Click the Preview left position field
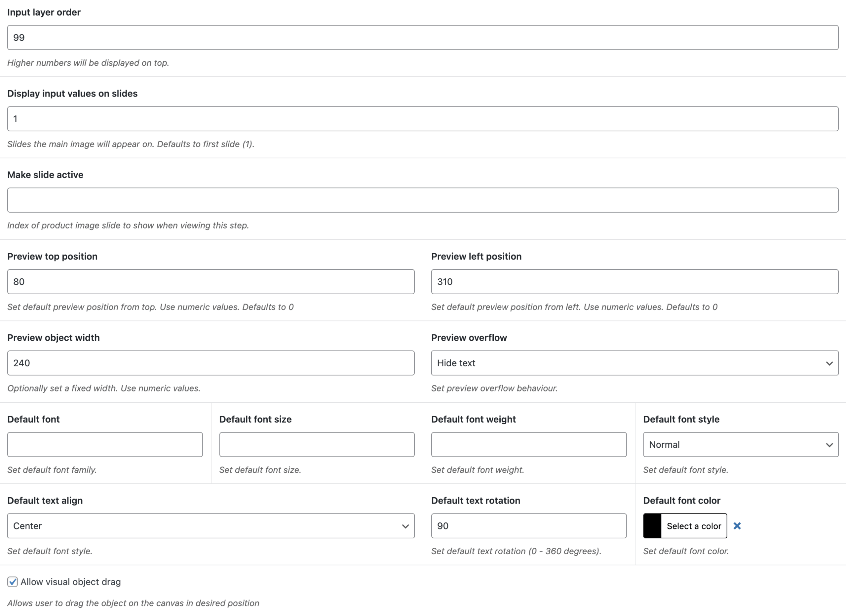Screen dimensions: 846x616 [634, 281]
